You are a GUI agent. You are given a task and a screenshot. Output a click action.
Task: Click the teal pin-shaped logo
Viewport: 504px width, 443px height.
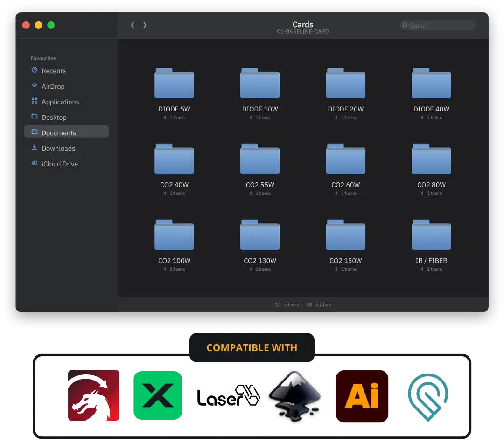[428, 397]
